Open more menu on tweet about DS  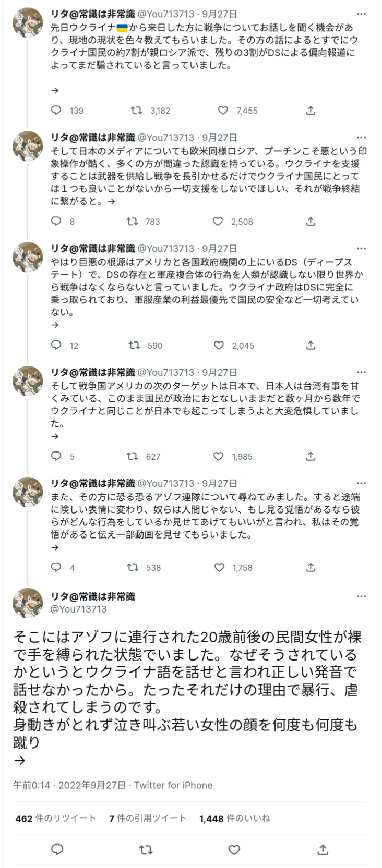(361, 249)
